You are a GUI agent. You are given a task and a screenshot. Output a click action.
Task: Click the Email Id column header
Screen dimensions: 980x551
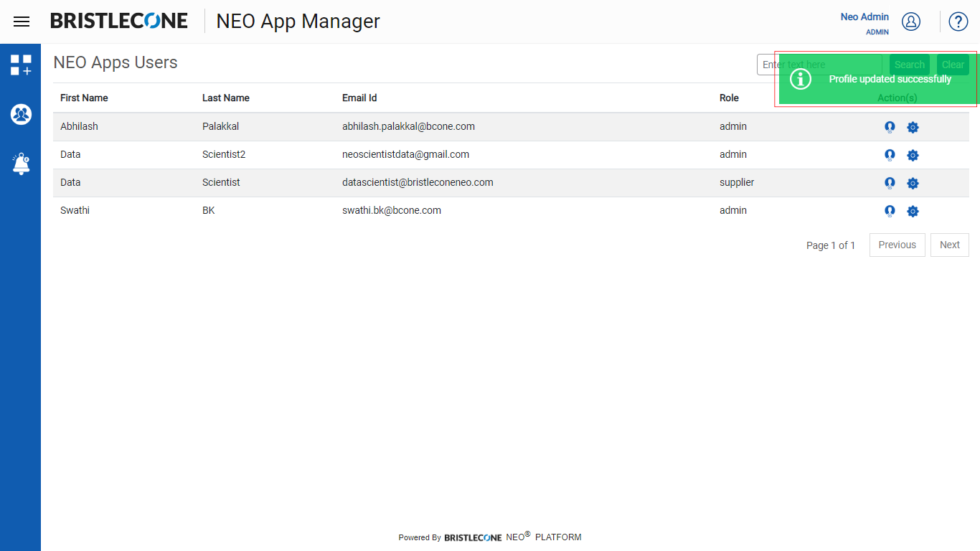[359, 98]
